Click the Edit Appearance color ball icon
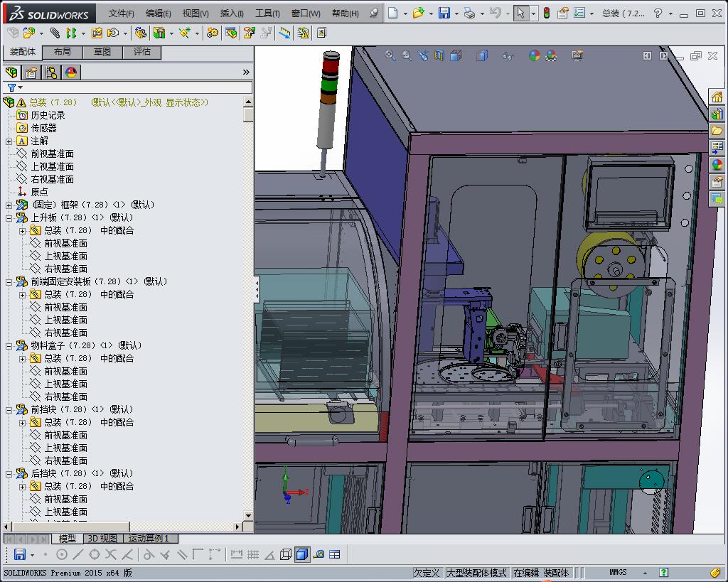Image resolution: width=728 pixels, height=582 pixels. pos(535,55)
